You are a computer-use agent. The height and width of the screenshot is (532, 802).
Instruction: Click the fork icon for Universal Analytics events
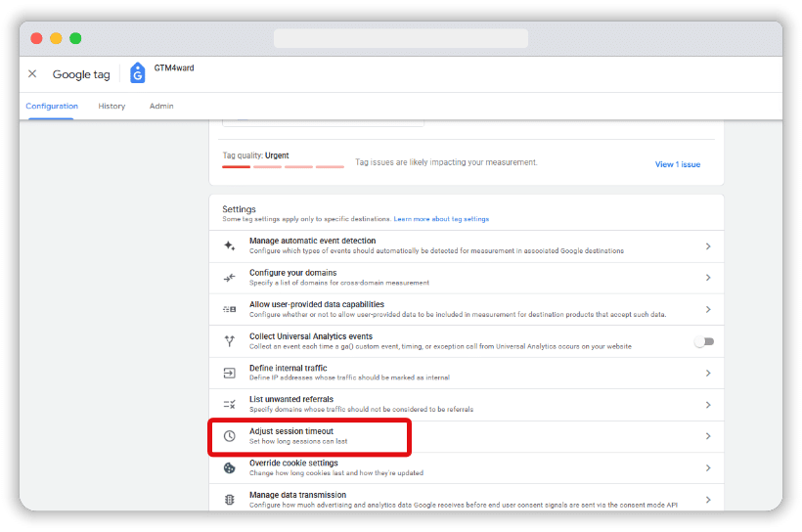(230, 341)
